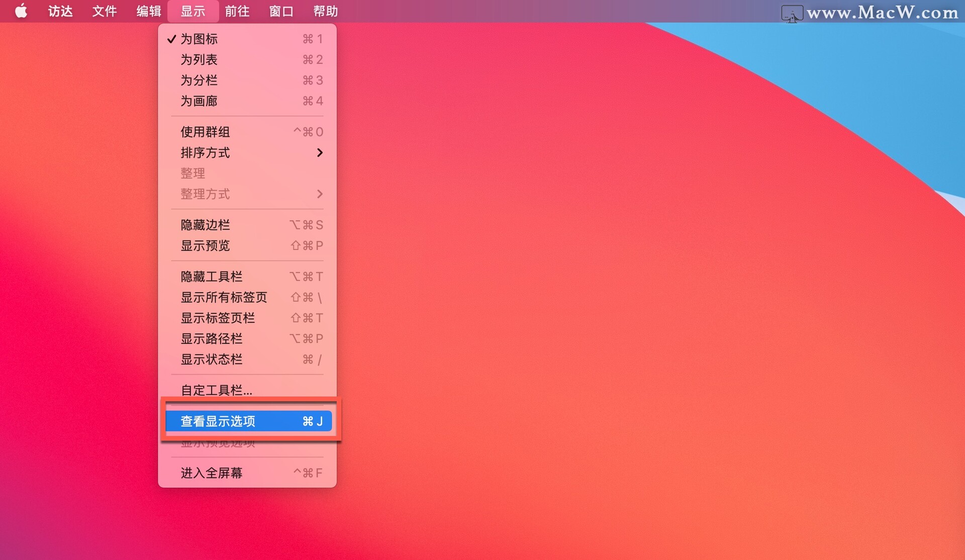Choose 隐藏工具栏 from the menu
The height and width of the screenshot is (560, 965).
click(211, 277)
